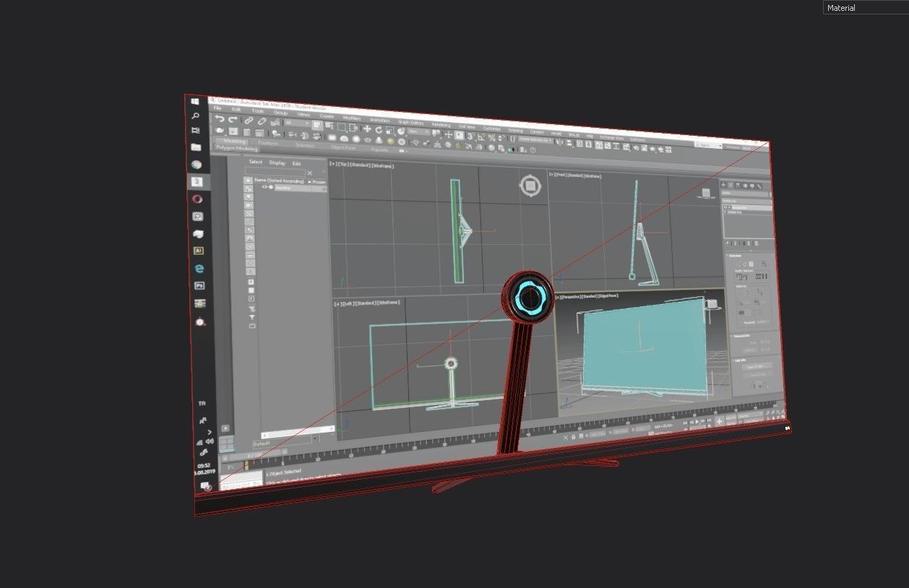The height and width of the screenshot is (588, 909).
Task: Open the File menu
Action: (x=217, y=108)
